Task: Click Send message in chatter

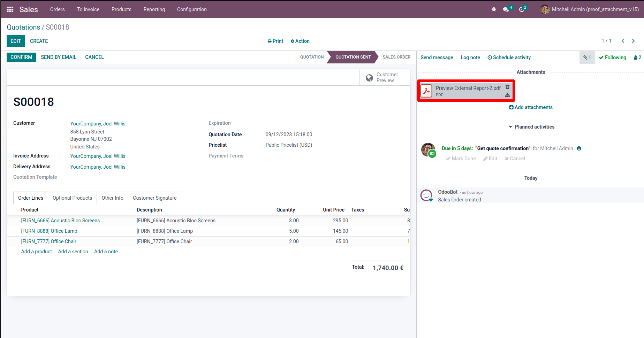Action: click(437, 57)
